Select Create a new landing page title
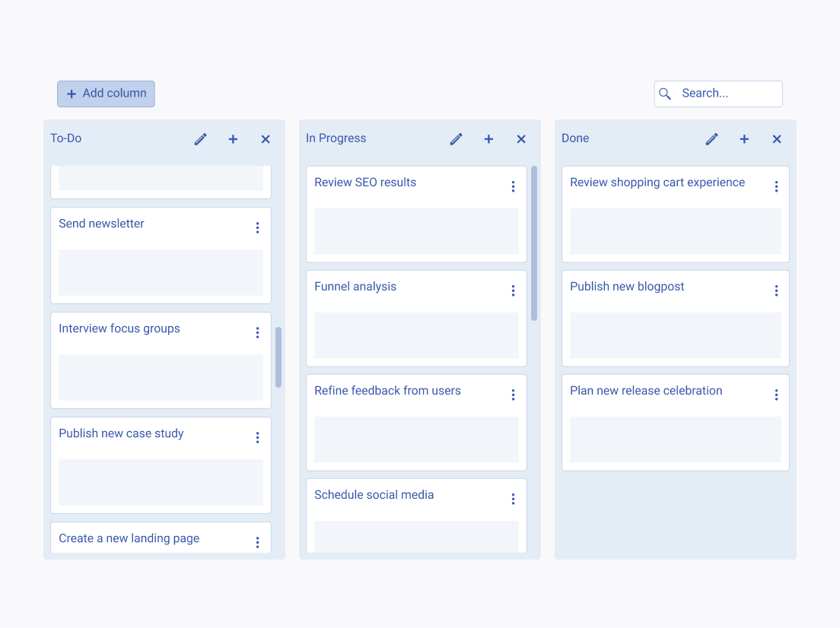 pos(129,538)
